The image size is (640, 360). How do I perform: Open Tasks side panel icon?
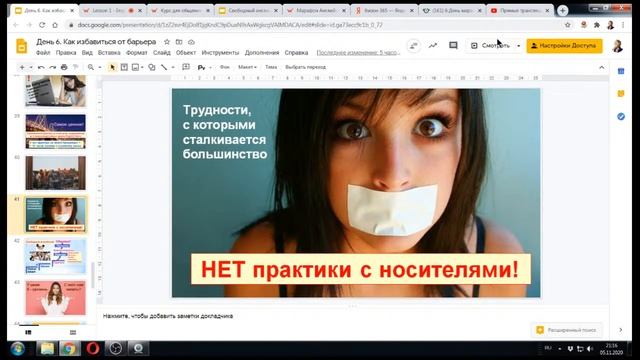(x=621, y=117)
